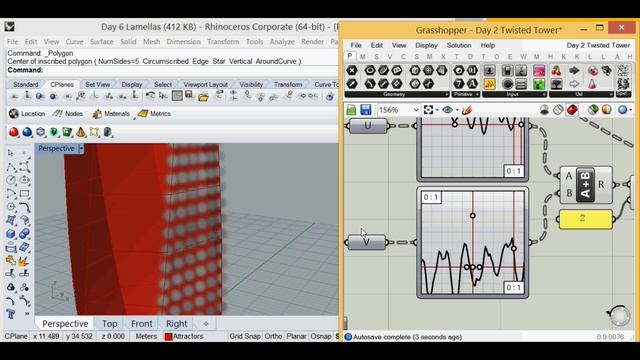Click the yellow panel showing value 2
The height and width of the screenshot is (360, 640).
tap(585, 219)
